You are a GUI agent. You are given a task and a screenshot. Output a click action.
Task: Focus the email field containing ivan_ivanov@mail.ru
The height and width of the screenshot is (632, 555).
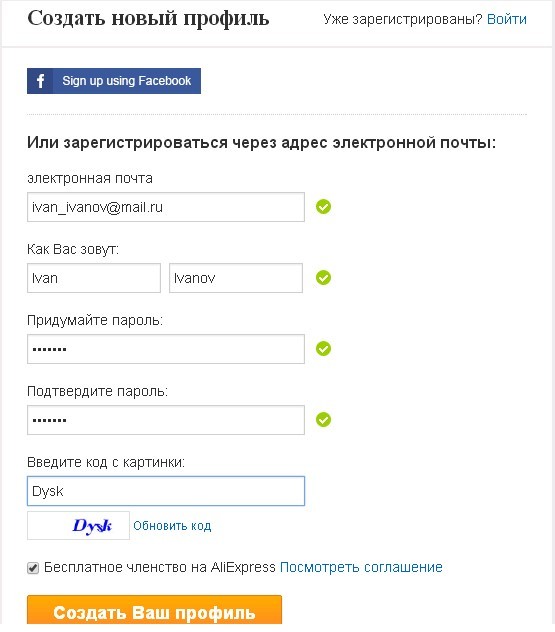point(166,207)
